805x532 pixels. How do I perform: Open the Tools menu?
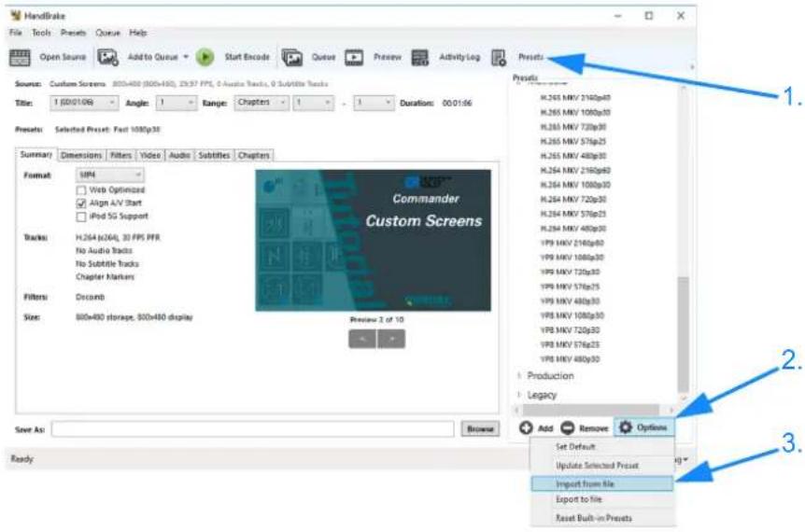(x=42, y=33)
